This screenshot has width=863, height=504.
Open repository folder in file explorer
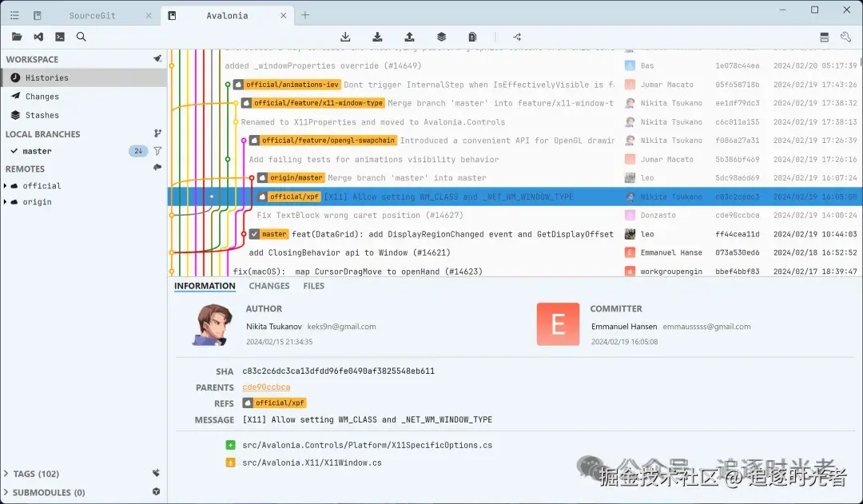17,37
